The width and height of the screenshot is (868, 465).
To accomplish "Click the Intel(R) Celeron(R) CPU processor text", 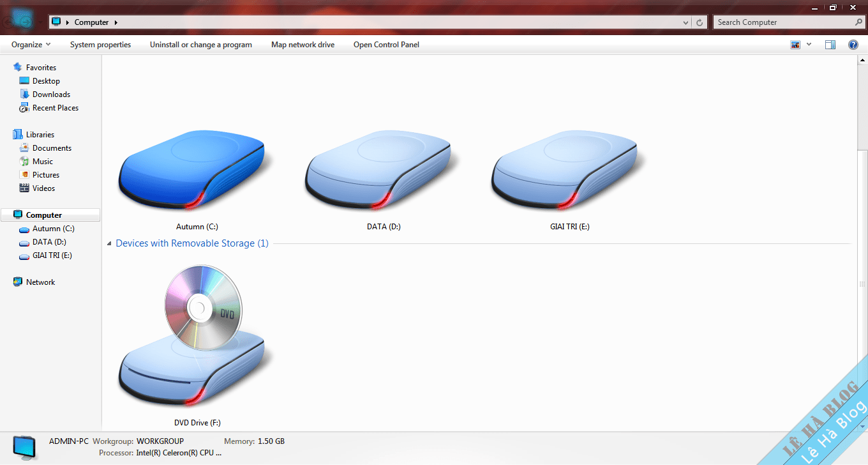I will (x=179, y=453).
